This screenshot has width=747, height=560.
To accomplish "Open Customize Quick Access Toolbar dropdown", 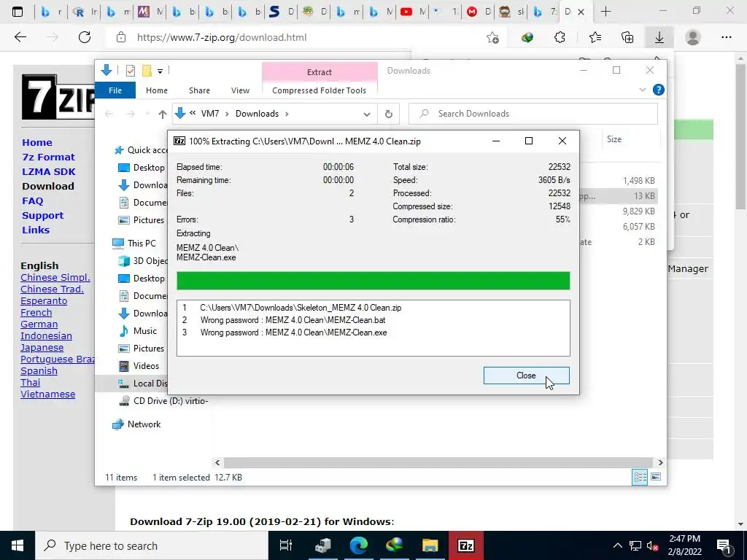I will (x=160, y=71).
